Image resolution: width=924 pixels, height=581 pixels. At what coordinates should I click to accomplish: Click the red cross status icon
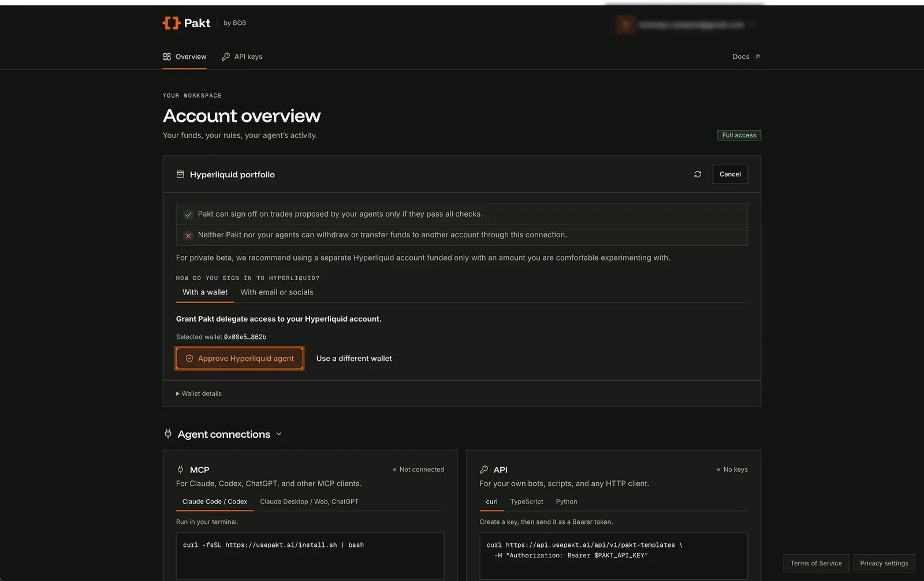click(188, 236)
